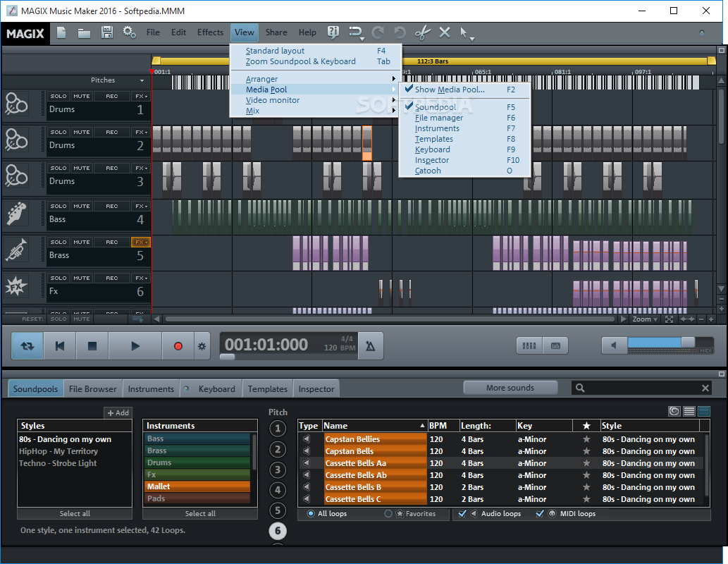Open playback settings gear icon
Viewport: 728px width, 564px height.
pyautogui.click(x=202, y=346)
